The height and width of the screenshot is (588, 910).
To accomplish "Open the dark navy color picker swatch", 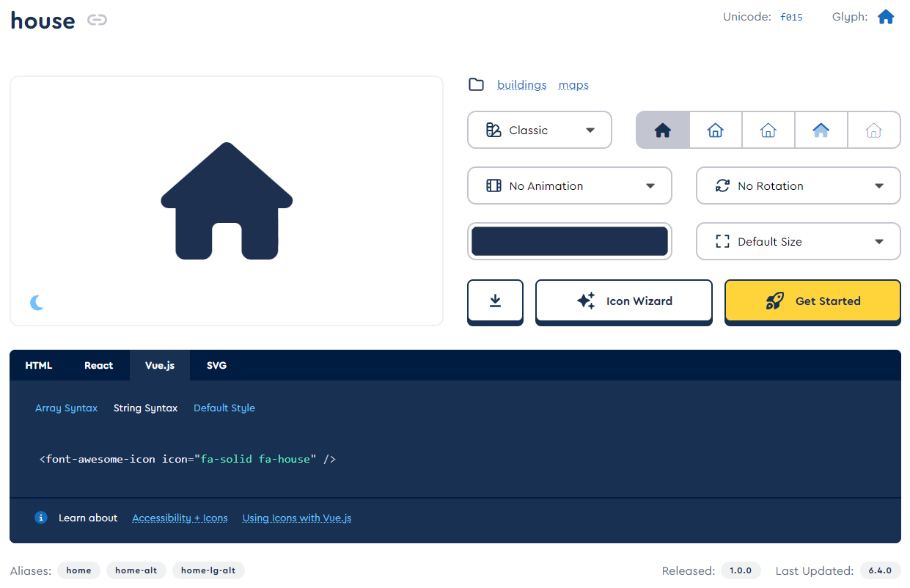I will tap(570, 241).
